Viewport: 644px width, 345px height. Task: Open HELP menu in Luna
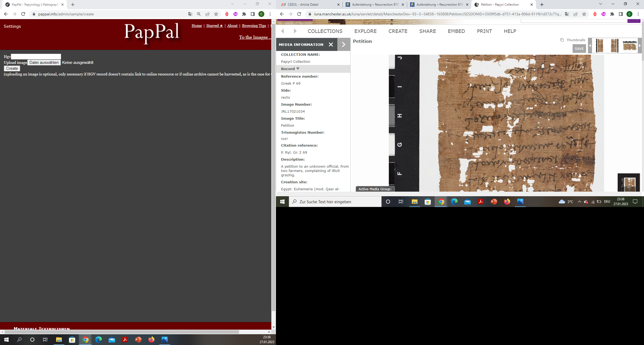pyautogui.click(x=510, y=31)
